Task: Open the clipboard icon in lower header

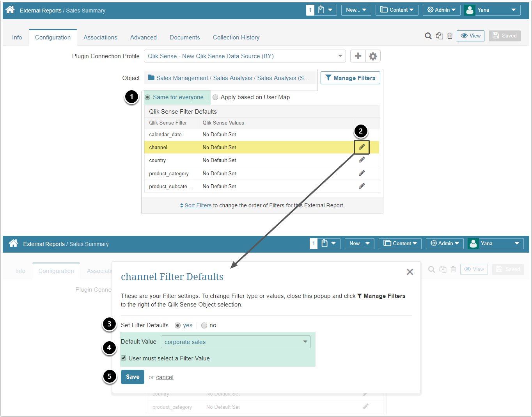Action: click(325, 243)
